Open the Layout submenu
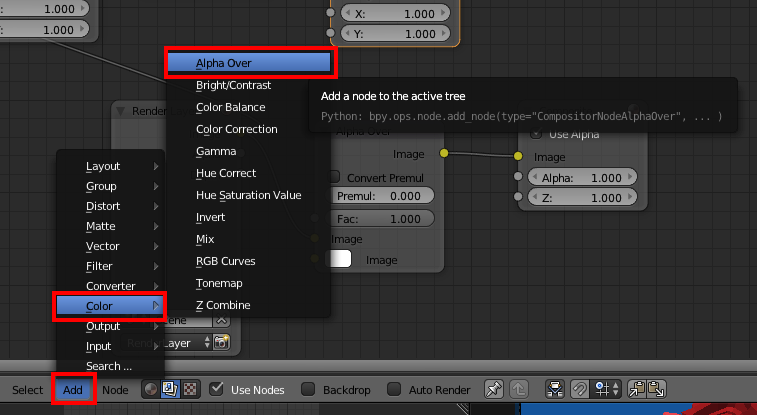Screen dimensions: 757x415 111,166
